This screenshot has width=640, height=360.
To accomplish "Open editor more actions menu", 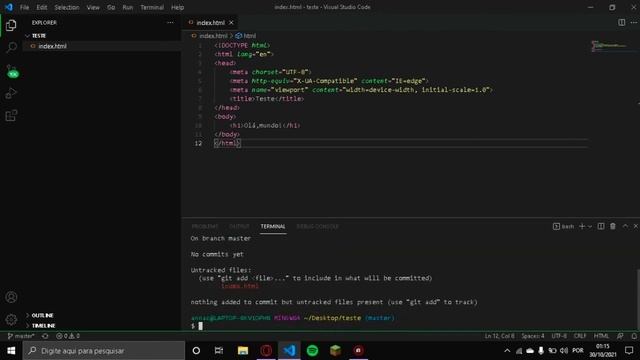I will (x=633, y=22).
